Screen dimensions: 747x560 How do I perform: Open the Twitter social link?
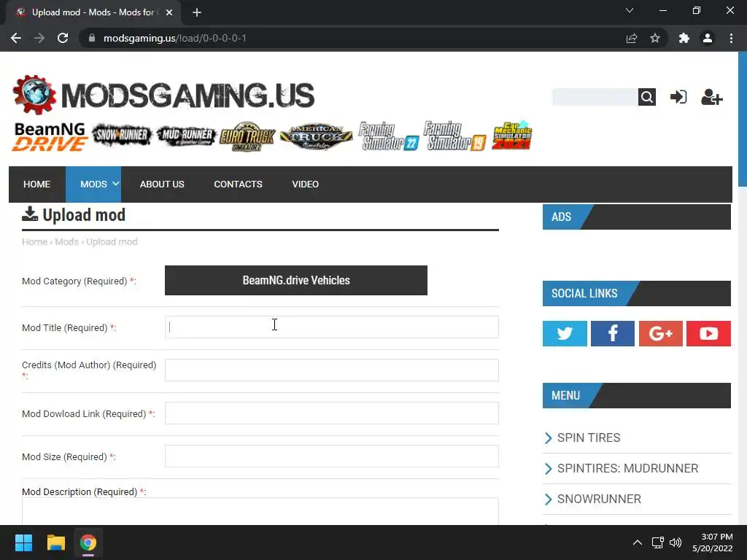(565, 333)
